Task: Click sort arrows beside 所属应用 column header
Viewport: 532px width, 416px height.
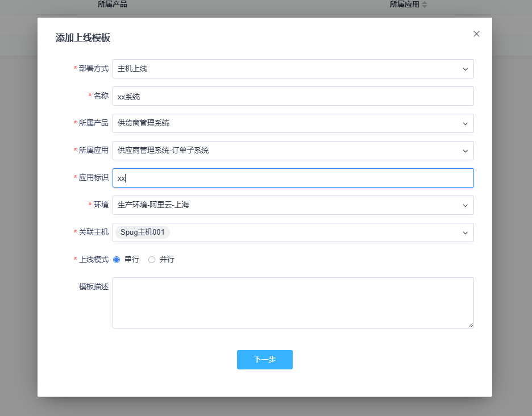Action: click(x=424, y=5)
